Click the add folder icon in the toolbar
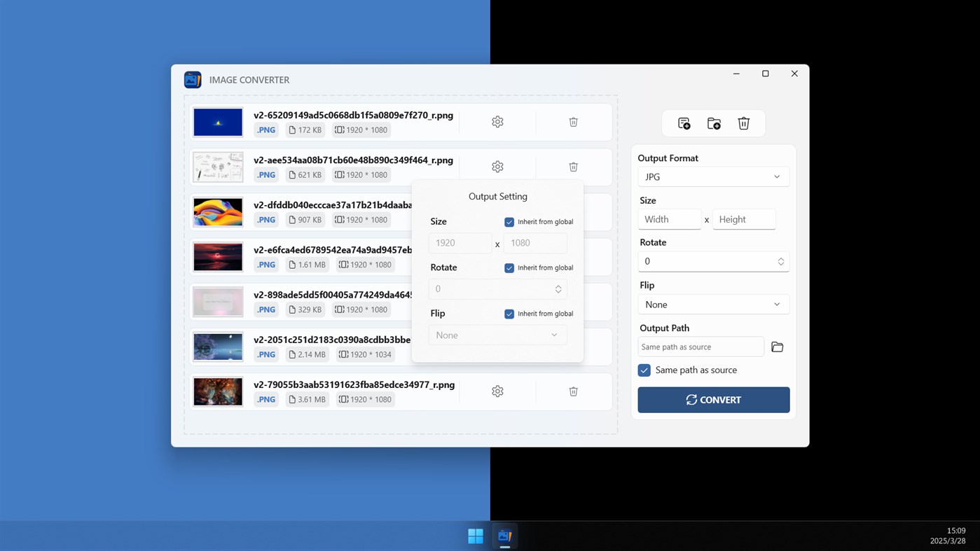This screenshot has height=551, width=980. (x=713, y=123)
